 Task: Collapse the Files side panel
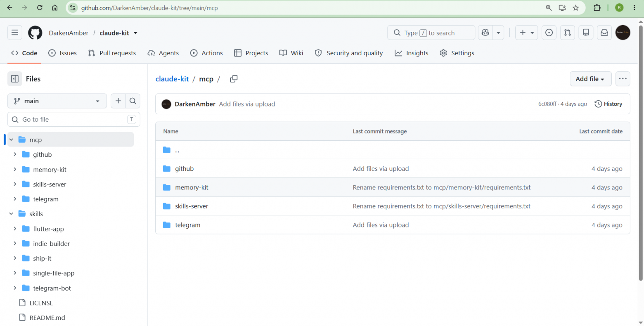pyautogui.click(x=15, y=79)
